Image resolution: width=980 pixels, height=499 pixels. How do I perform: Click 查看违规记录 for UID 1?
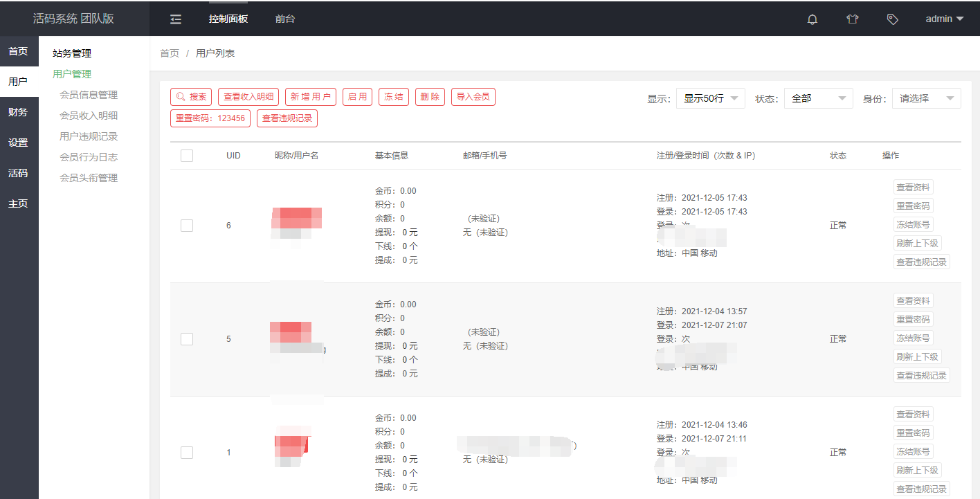tap(922, 489)
